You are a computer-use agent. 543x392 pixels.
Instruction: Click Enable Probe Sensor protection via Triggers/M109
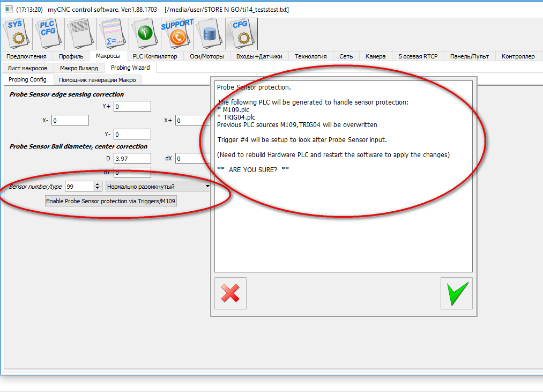111,201
